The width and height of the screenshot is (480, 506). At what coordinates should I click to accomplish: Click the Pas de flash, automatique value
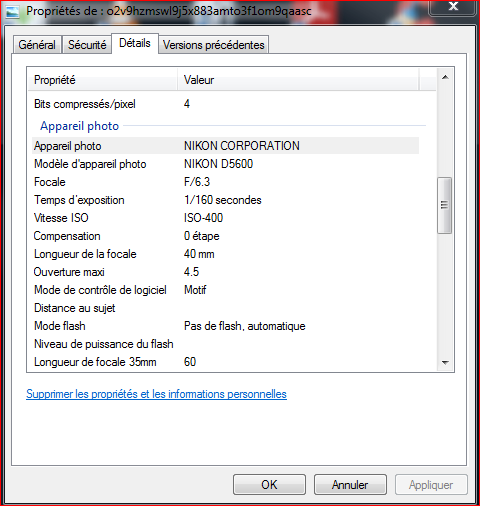coord(245,326)
